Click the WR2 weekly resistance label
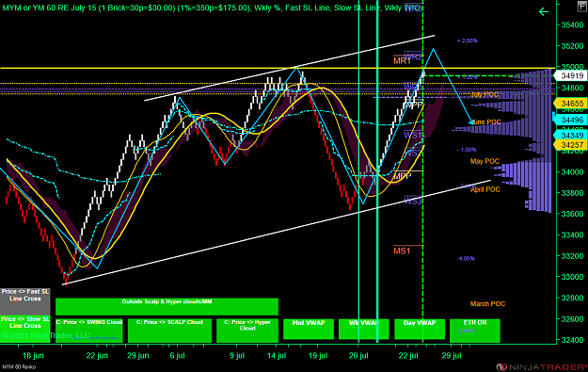Screen dimensions: 588x372 pos(413,57)
